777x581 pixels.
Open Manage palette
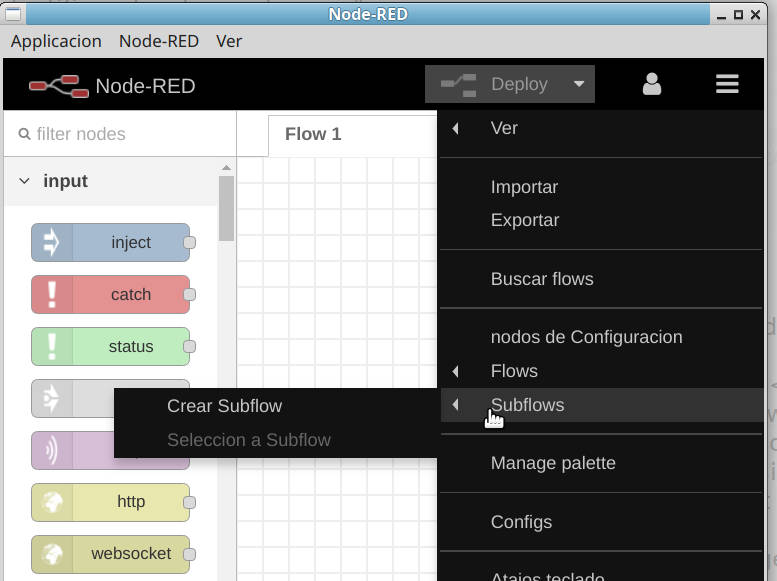coord(552,463)
